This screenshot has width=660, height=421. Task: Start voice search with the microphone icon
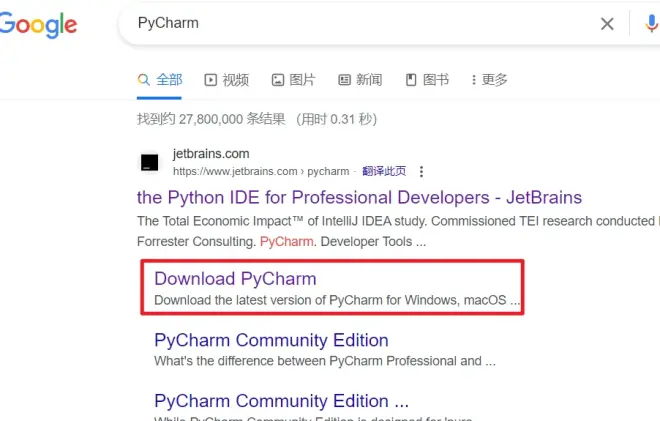click(x=651, y=24)
